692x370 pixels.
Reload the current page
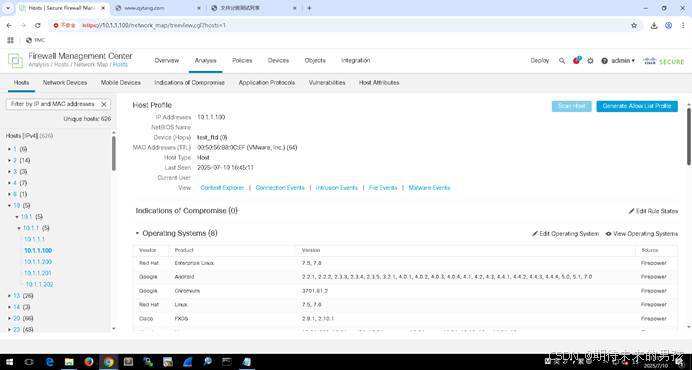38,26
